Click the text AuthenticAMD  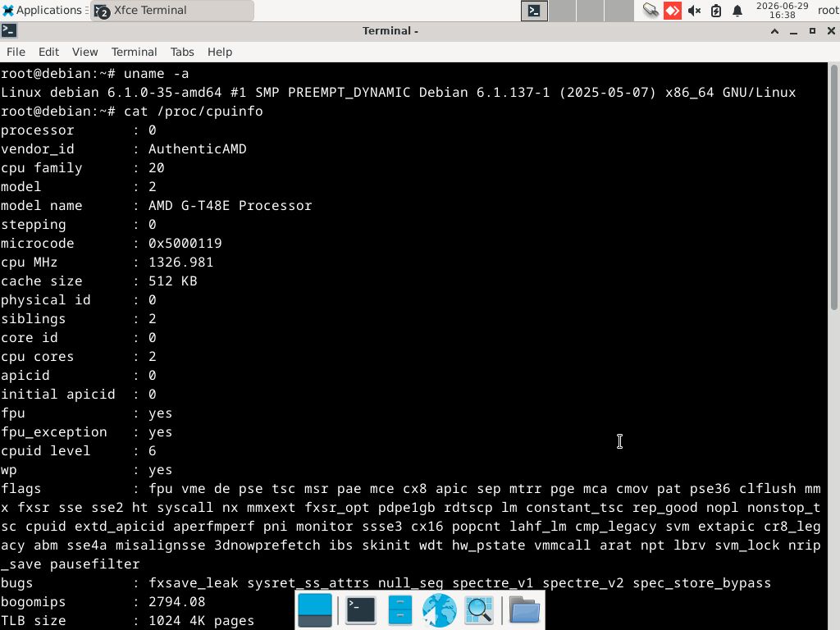(x=198, y=149)
